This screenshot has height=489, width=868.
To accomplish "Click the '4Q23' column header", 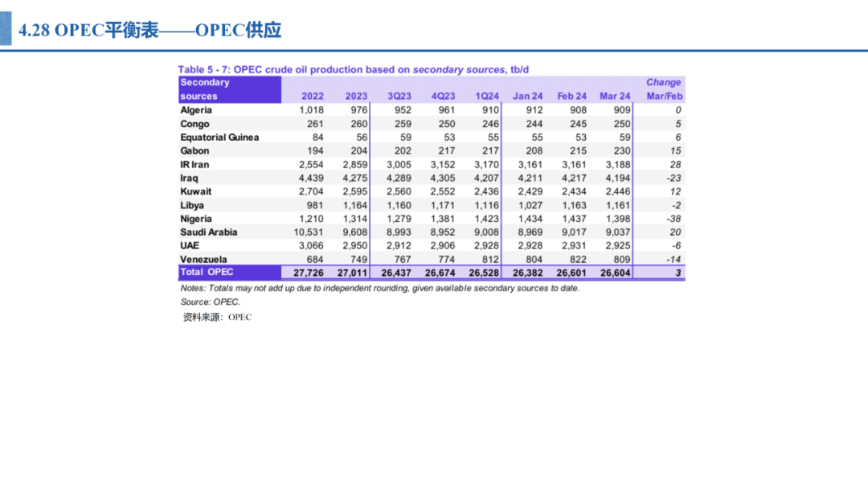I will pos(443,97).
